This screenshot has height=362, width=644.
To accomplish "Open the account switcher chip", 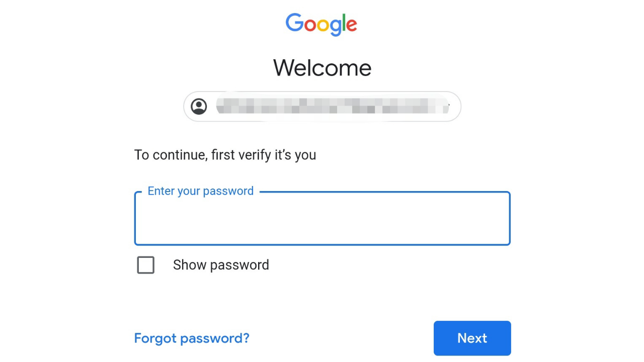I will (322, 106).
